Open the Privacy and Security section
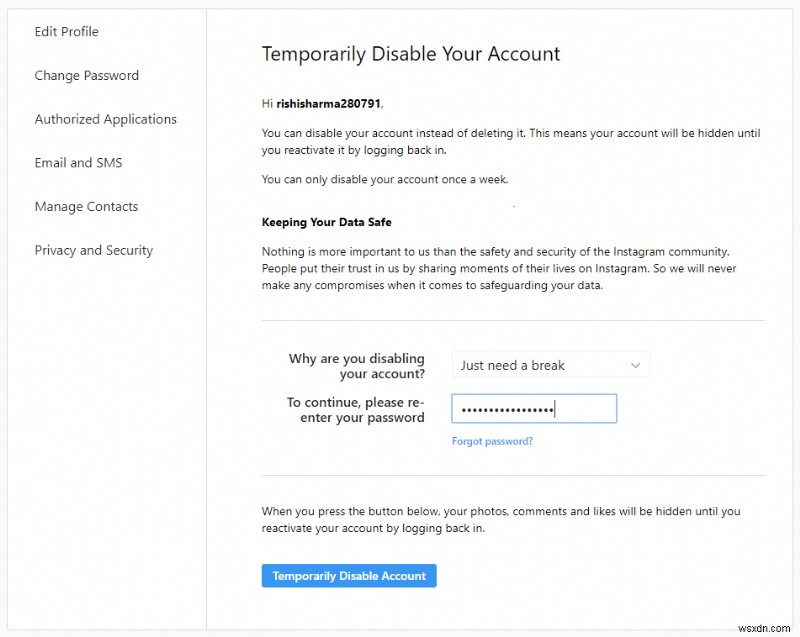Viewport: 800px width, 637px height. [x=94, y=251]
